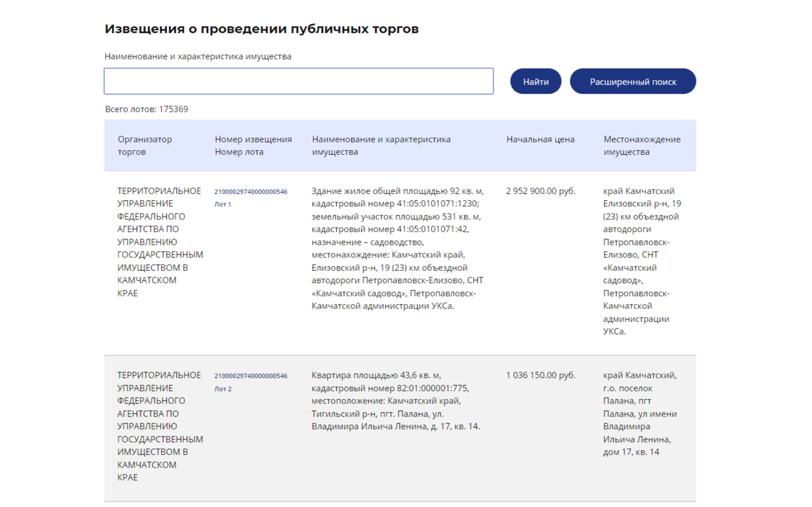The image size is (812, 507).
Task: Click the Здание жилое property description
Action: click(397, 248)
